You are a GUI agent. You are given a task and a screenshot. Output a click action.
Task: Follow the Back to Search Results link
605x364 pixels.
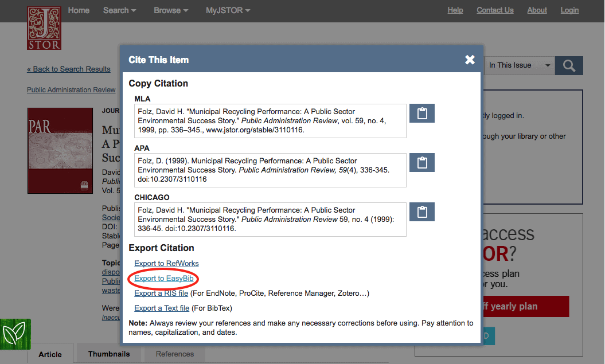tap(69, 69)
